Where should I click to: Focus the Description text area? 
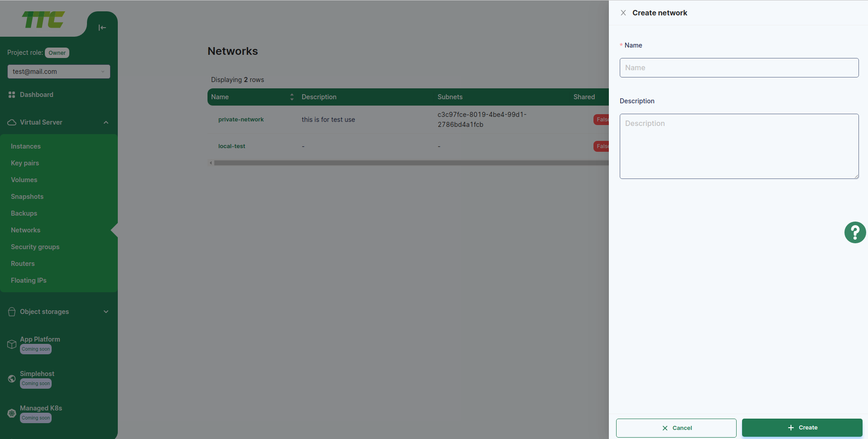tap(739, 146)
